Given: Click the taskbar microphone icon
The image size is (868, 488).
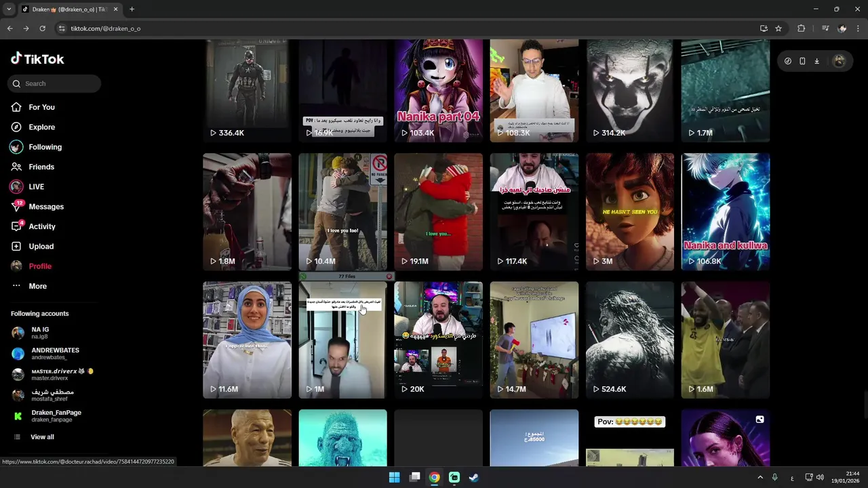Looking at the screenshot, I should point(774,478).
